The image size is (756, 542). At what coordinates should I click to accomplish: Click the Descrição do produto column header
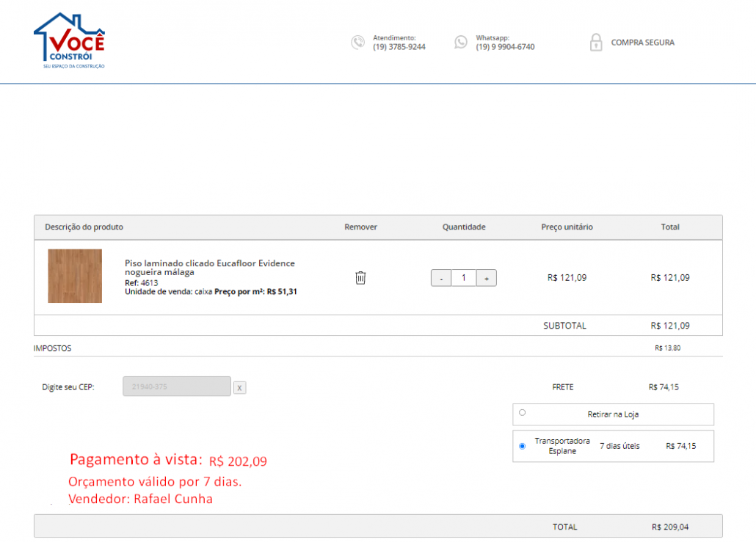[84, 227]
